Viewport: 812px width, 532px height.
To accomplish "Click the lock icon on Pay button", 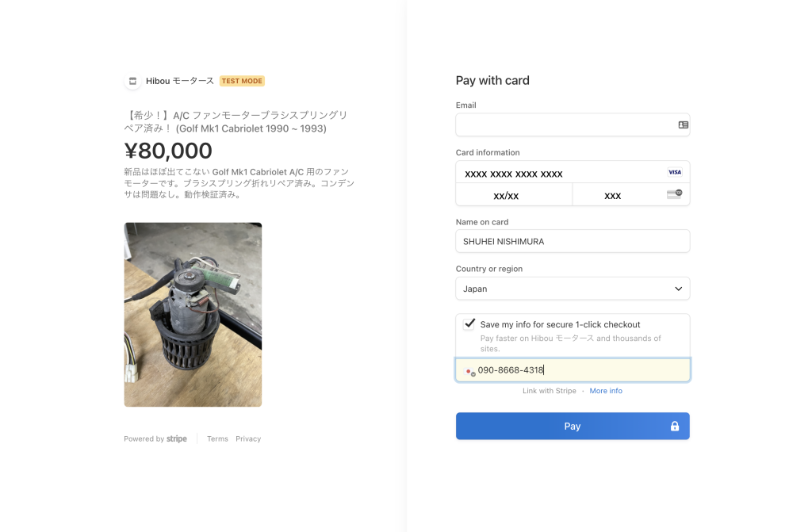I will (675, 427).
